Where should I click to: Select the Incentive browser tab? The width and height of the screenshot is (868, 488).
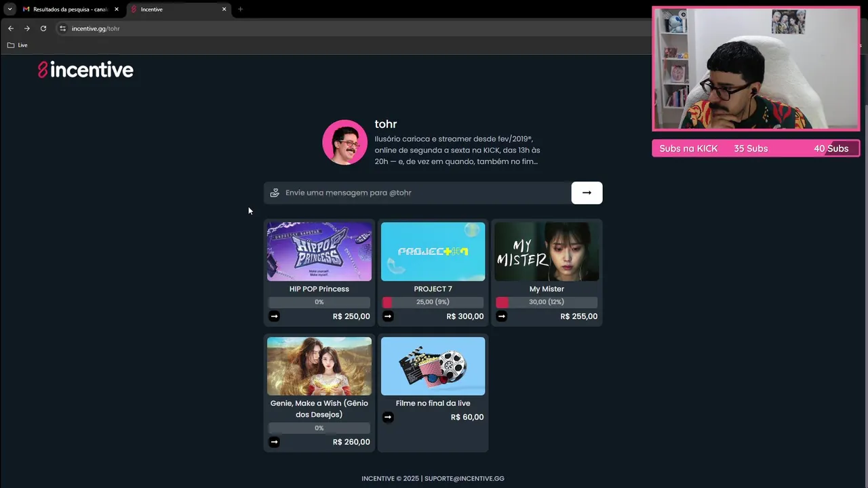click(x=178, y=9)
